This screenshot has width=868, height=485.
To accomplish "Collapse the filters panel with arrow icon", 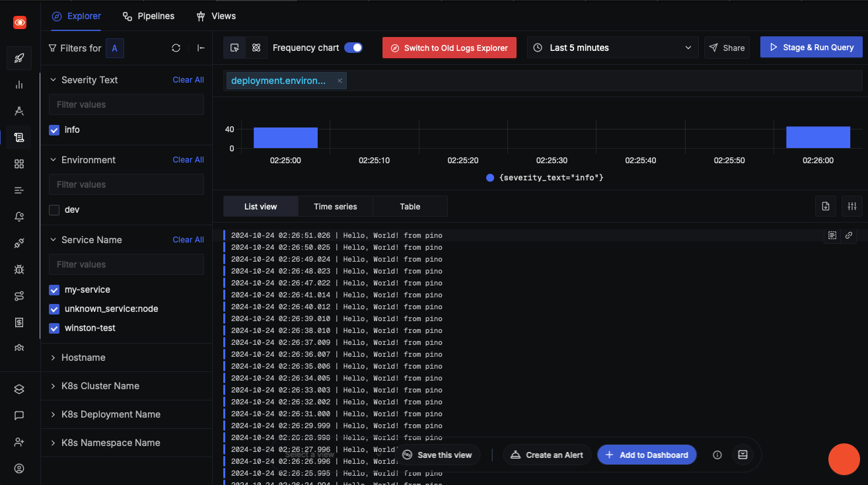I will coord(201,48).
